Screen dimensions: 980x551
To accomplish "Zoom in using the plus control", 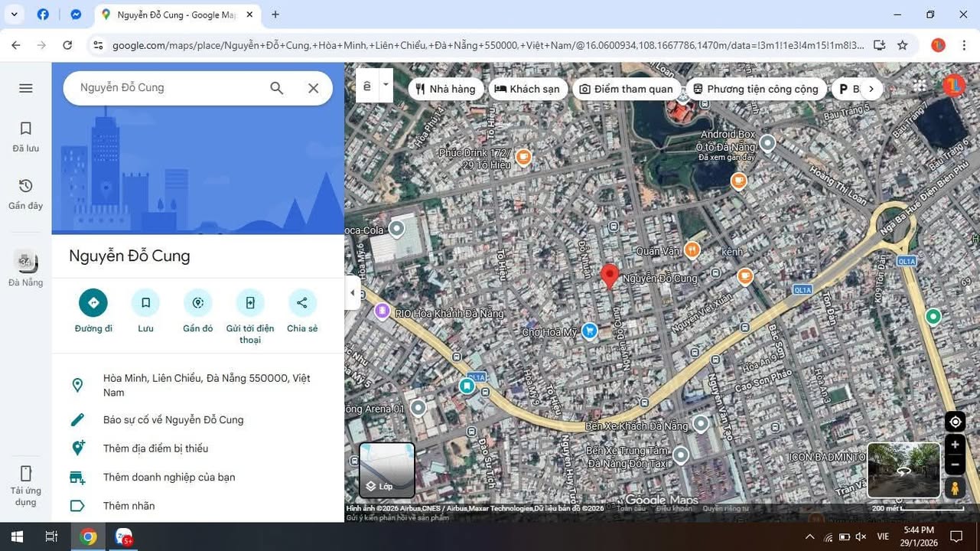I will (955, 445).
